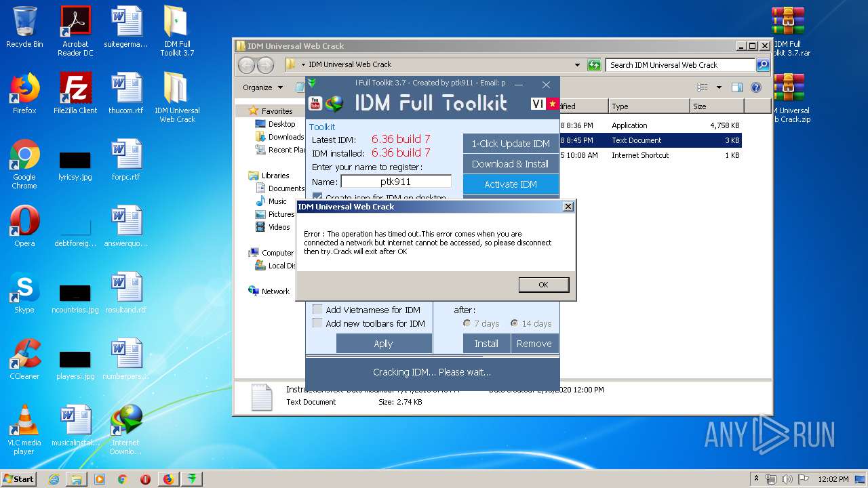Image resolution: width=868 pixels, height=488 pixels.
Task: Open Videos library in navigation pane
Action: tap(273, 227)
